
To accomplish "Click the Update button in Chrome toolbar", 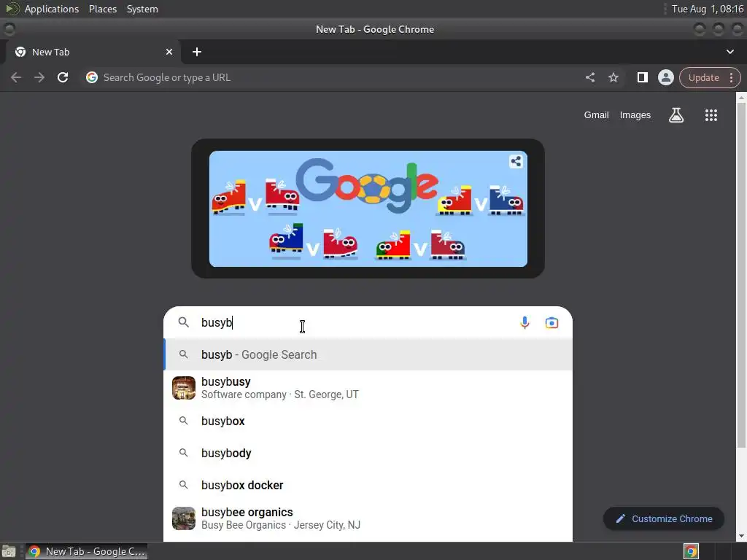I will [703, 77].
